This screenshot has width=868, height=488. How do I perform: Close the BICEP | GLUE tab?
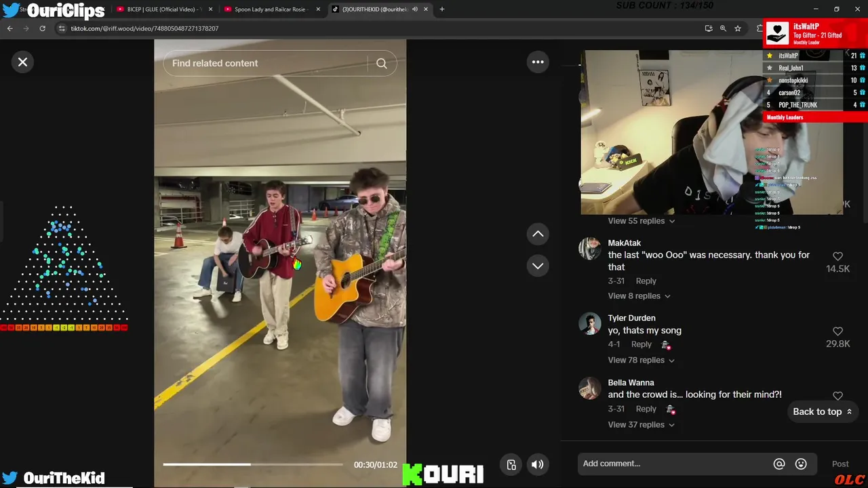[210, 9]
